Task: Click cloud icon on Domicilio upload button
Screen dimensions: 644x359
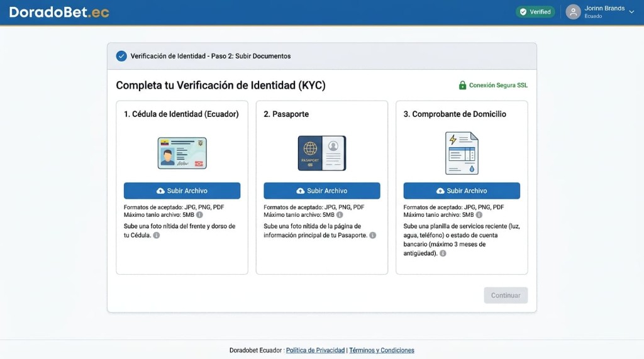Action: coord(440,191)
